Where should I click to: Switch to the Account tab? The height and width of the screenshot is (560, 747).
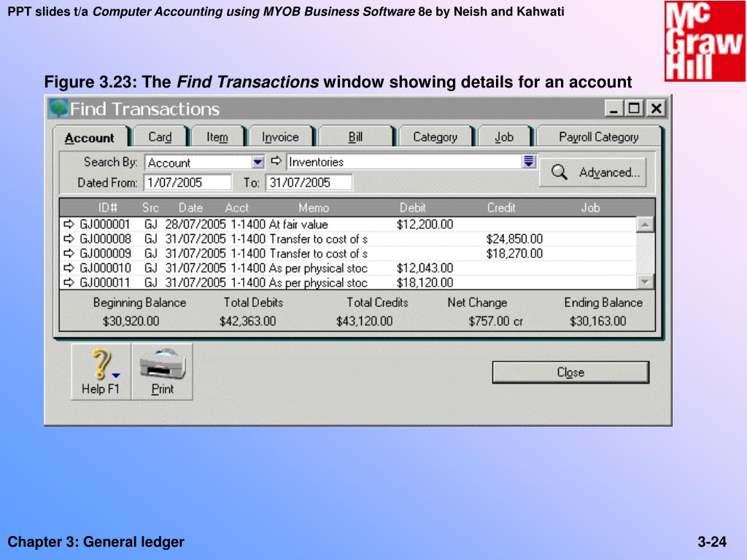point(90,138)
